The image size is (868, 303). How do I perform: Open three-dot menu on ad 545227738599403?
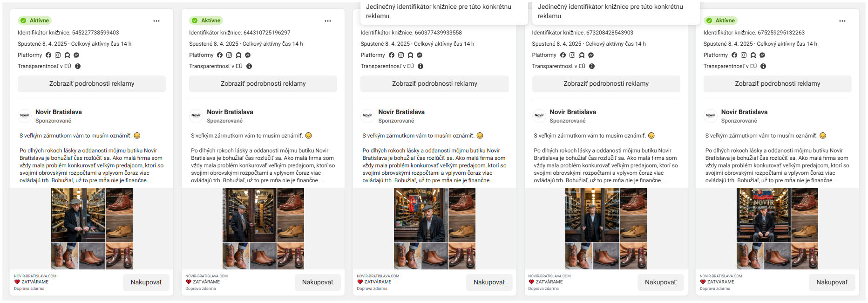[x=156, y=21]
